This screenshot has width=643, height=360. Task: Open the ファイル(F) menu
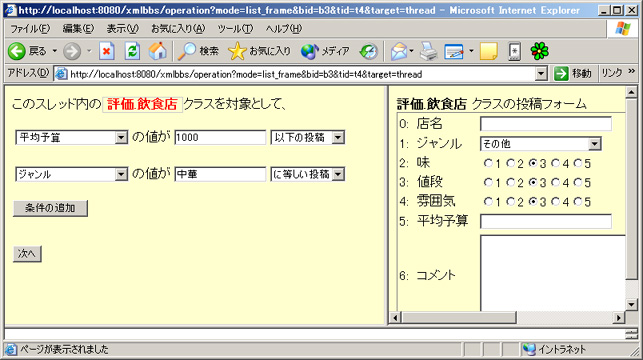pyautogui.click(x=30, y=29)
